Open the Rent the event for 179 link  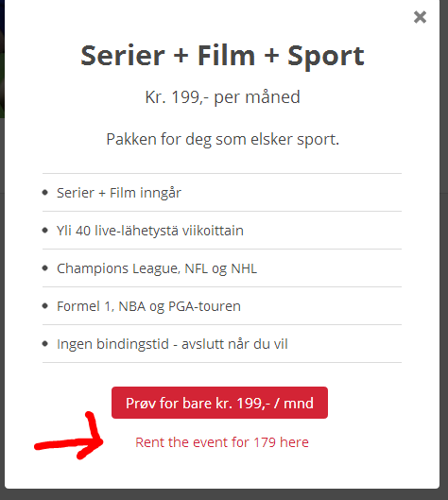(222, 442)
